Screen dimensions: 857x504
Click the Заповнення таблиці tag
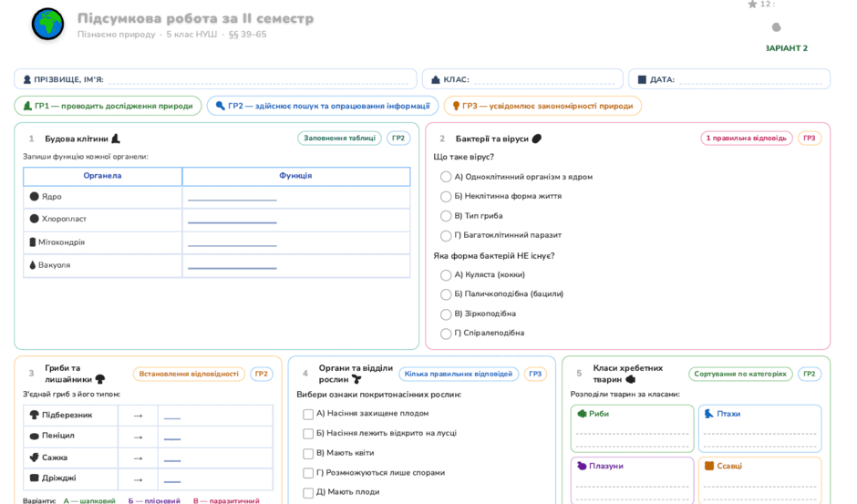339,139
